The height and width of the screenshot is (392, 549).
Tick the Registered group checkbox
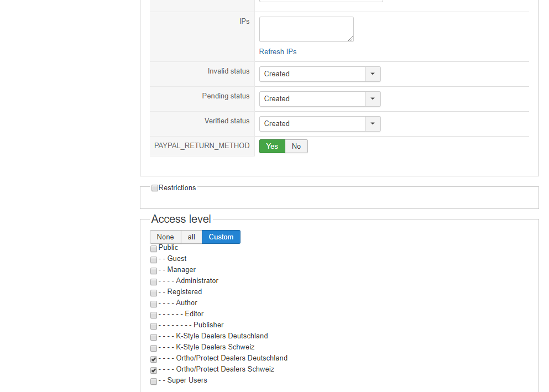coord(154,293)
